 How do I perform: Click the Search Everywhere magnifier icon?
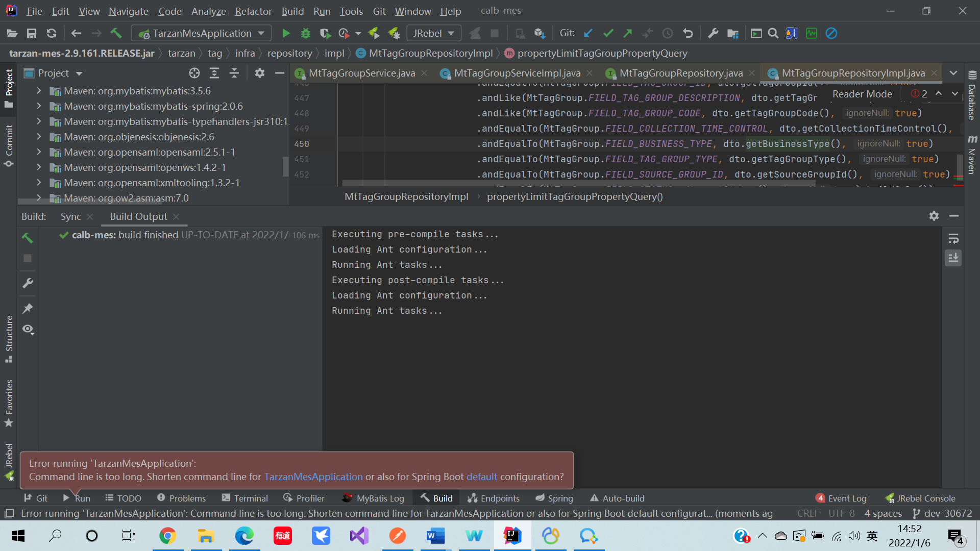[773, 33]
